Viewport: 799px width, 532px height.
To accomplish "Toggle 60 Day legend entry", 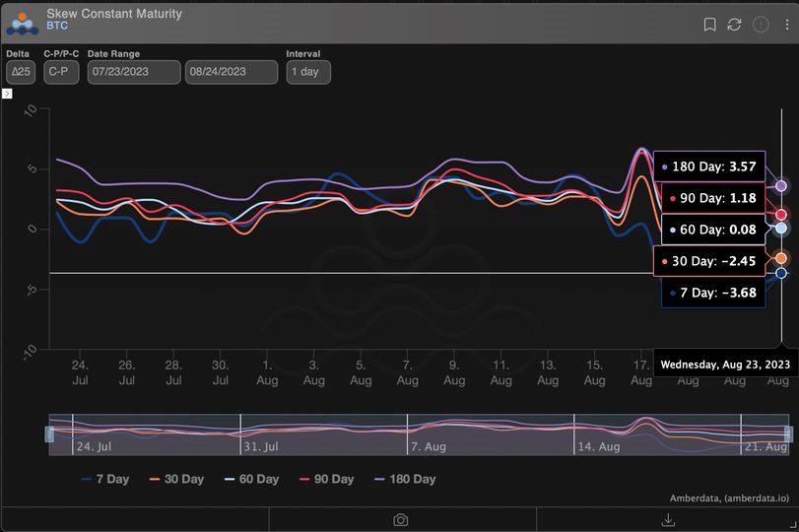I will pos(251,479).
